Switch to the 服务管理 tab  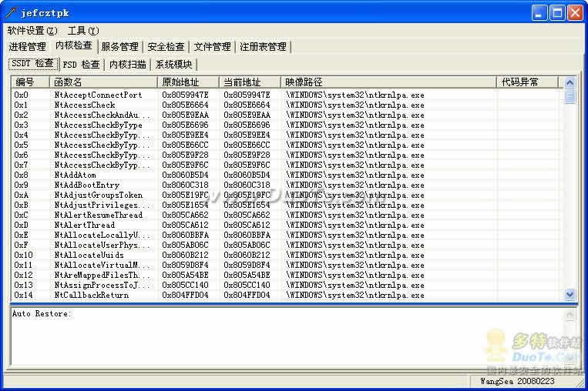point(119,47)
